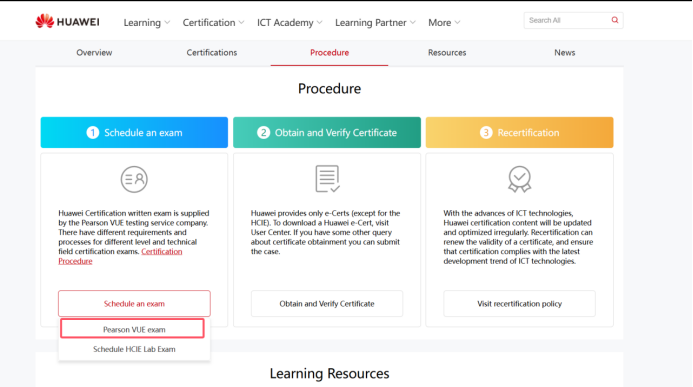Click the recertification ribbon badge icon
The height and width of the screenshot is (387, 693).
click(519, 179)
